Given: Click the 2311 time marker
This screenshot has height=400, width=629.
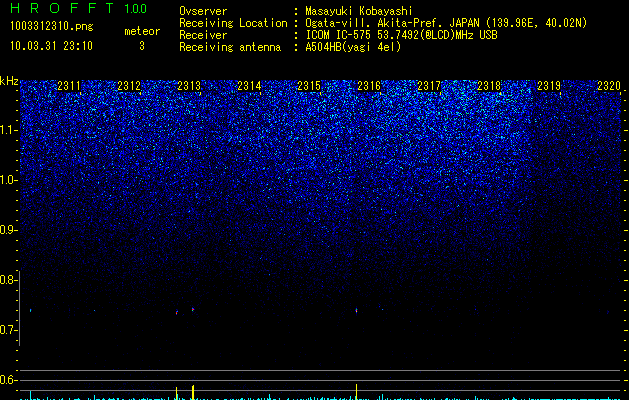Looking at the screenshot, I should [x=69, y=86].
